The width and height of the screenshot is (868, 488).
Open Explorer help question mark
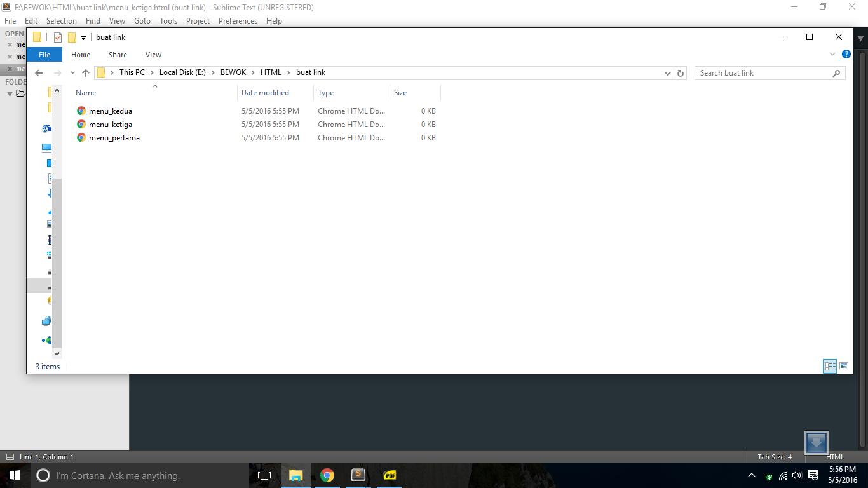846,55
